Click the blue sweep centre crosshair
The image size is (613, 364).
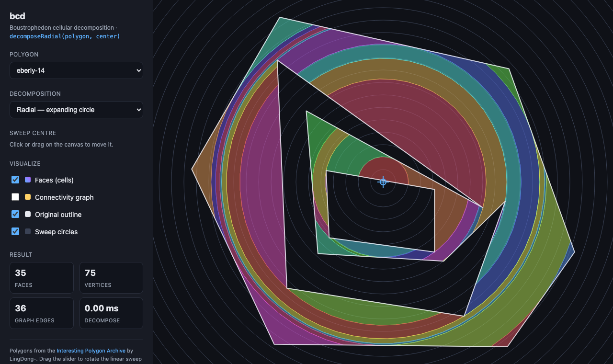click(x=383, y=182)
